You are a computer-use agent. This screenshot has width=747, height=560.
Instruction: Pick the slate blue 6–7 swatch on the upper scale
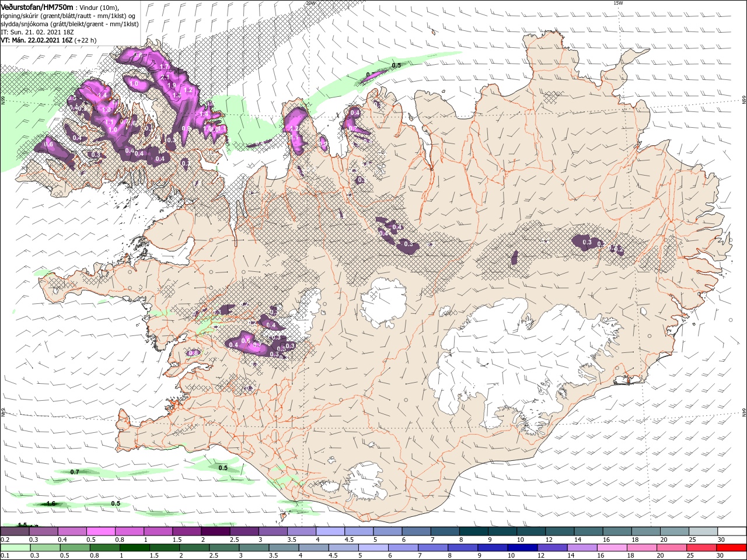click(x=416, y=531)
